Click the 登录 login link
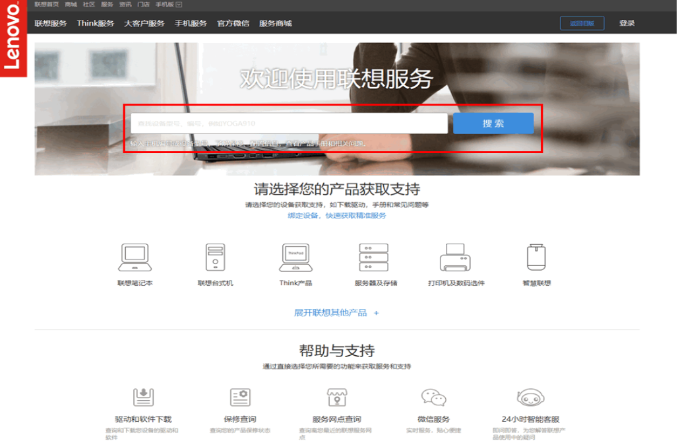 (627, 23)
